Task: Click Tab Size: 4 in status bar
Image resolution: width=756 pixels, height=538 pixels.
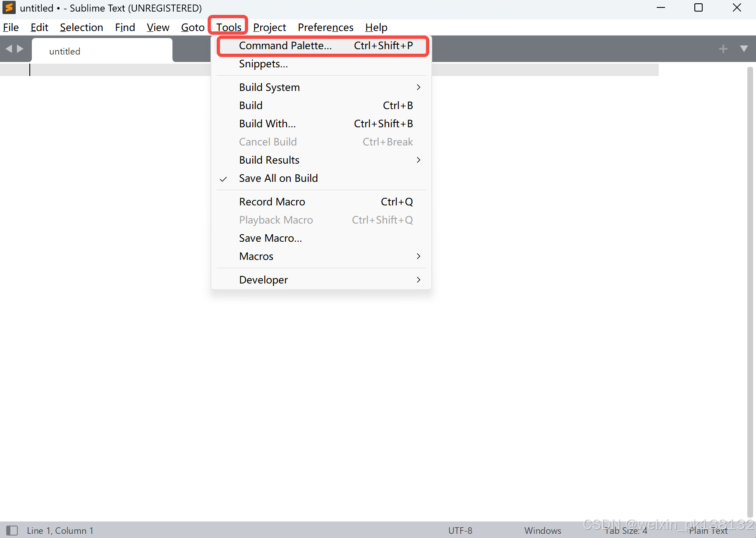Action: [x=625, y=530]
